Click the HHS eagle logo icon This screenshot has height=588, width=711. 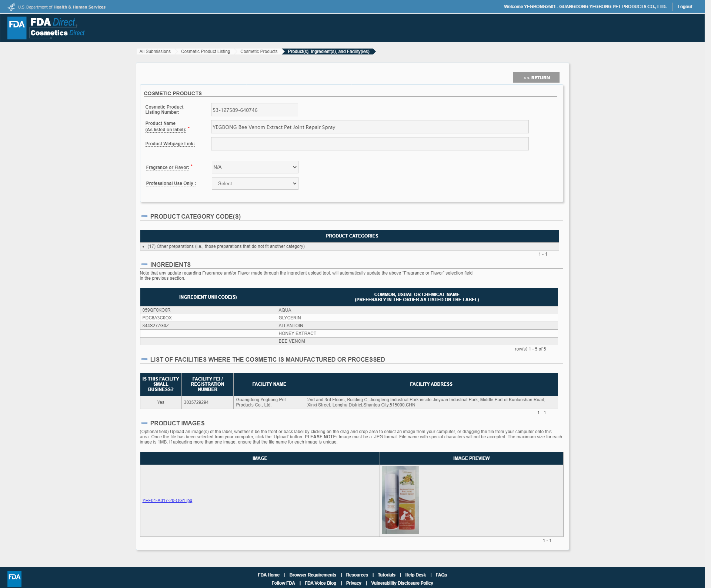(x=11, y=7)
